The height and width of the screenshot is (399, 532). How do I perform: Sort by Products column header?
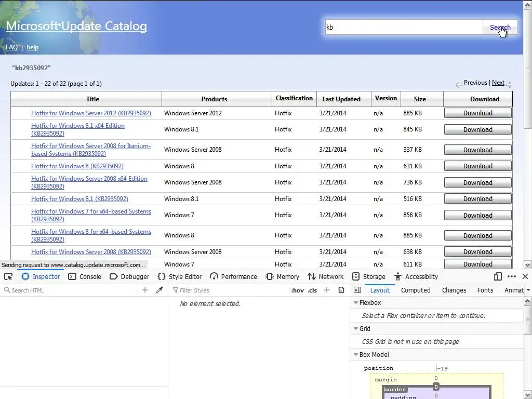tap(214, 99)
